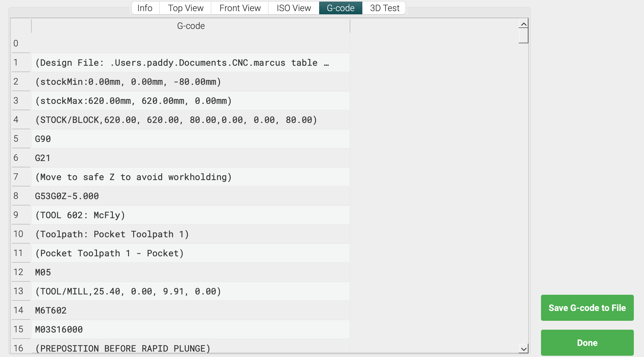Viewport: 644px width, 357px height.
Task: Click Save G-code to File button
Action: 587,308
